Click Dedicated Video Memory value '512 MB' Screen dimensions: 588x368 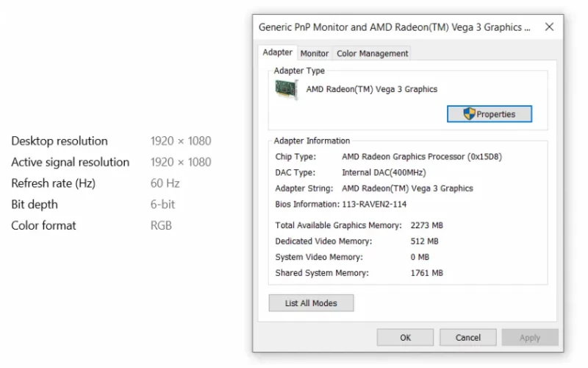pyautogui.click(x=424, y=241)
